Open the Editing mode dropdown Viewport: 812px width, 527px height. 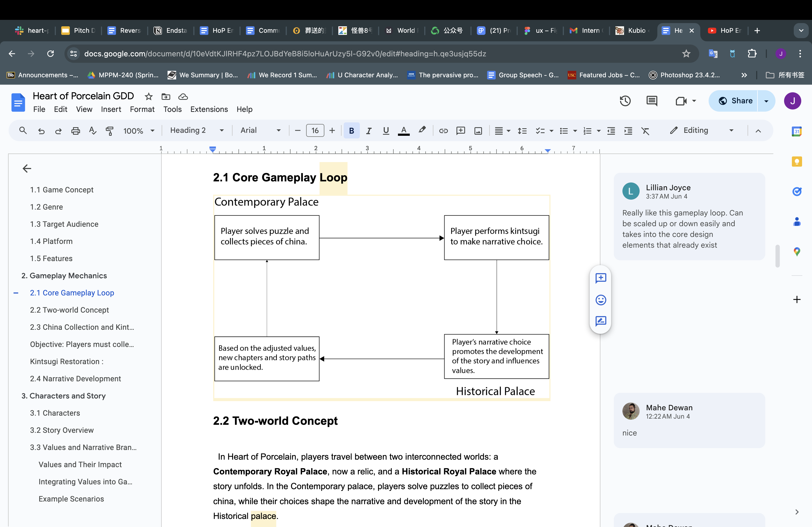coord(701,130)
